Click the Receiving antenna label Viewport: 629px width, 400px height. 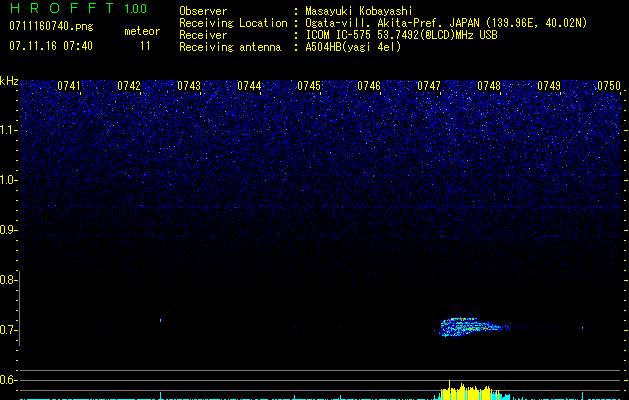coord(230,47)
